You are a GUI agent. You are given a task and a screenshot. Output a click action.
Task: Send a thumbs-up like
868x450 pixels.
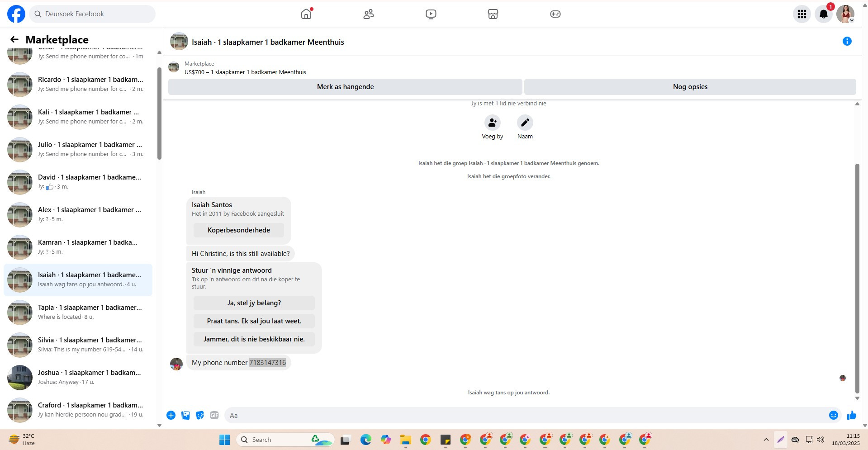[x=852, y=415]
